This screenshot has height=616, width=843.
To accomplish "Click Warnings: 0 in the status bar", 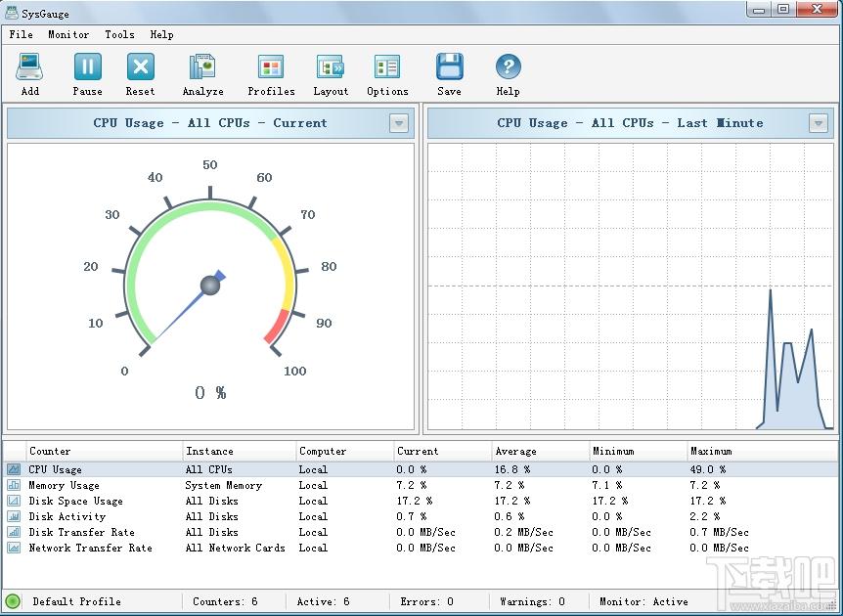I will click(532, 601).
